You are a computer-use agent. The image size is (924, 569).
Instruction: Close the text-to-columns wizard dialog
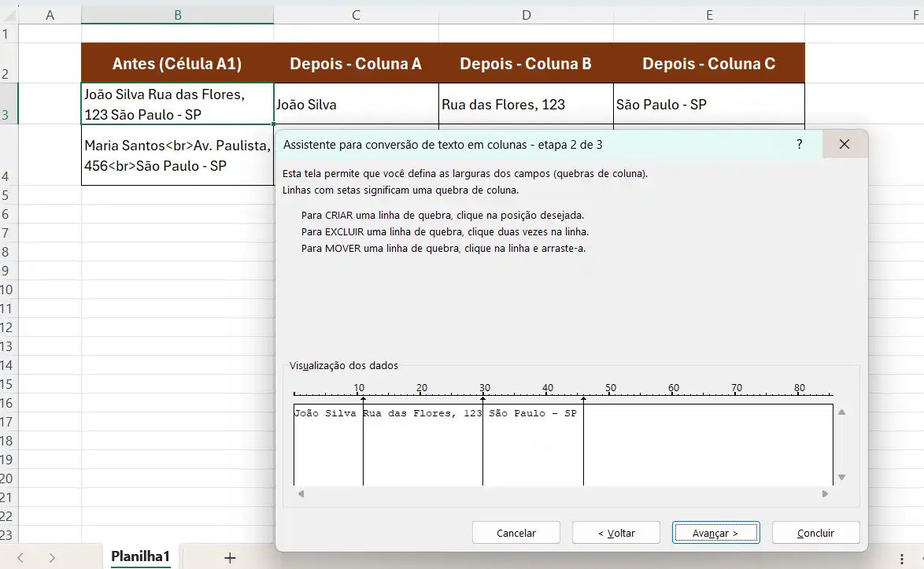[845, 145]
